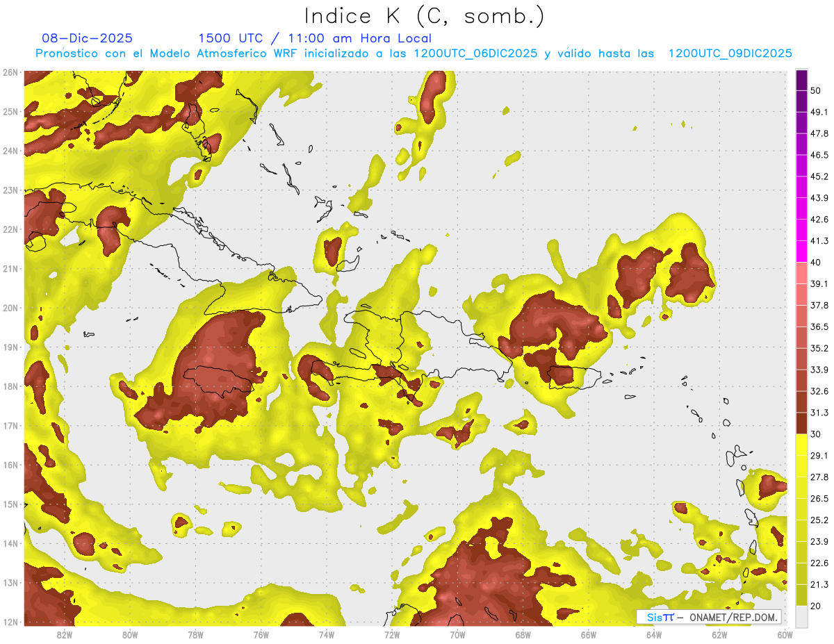Click the colorbar label '40'
The width and height of the screenshot is (834, 644).
(816, 263)
